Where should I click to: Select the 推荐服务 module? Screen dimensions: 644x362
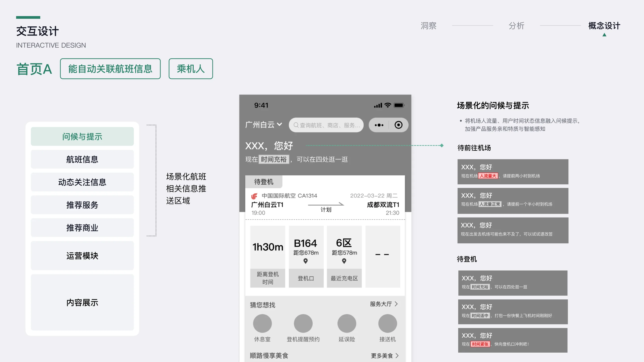(82, 205)
